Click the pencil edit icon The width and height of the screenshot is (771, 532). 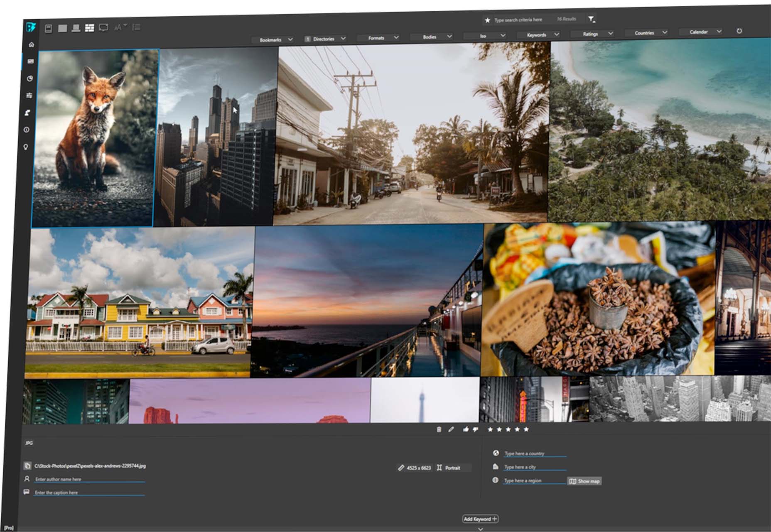[x=451, y=429]
